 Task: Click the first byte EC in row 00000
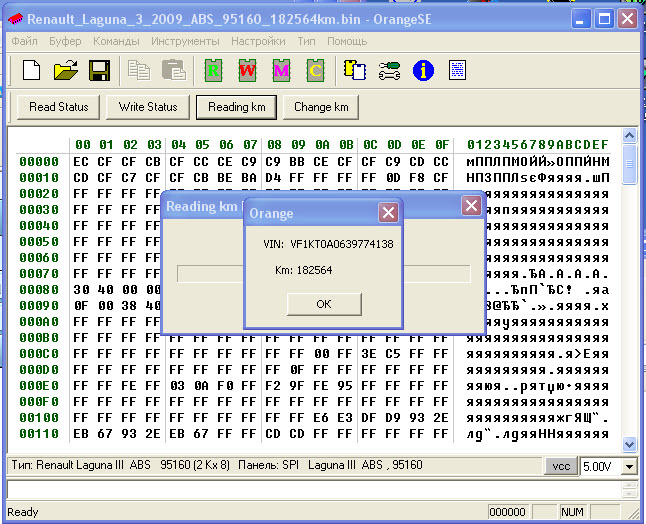coord(81,161)
